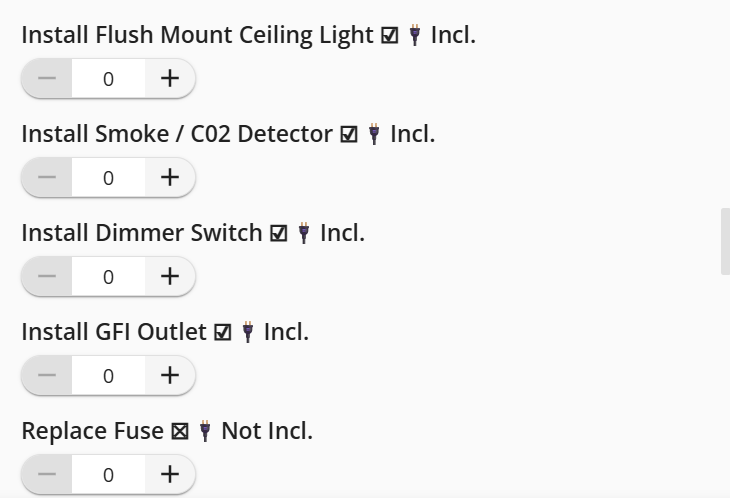Click the plug icon beside Flush Mount Ceiling Light
Viewport: 730px width, 498px height.
(415, 37)
